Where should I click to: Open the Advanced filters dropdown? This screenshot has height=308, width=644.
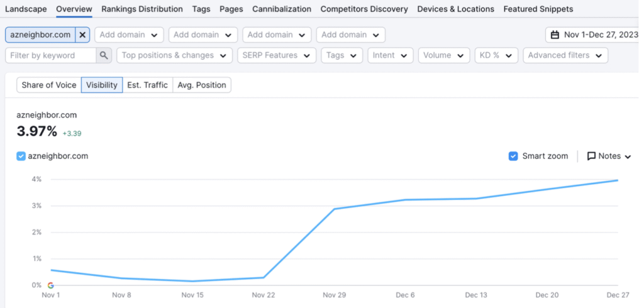tap(565, 55)
